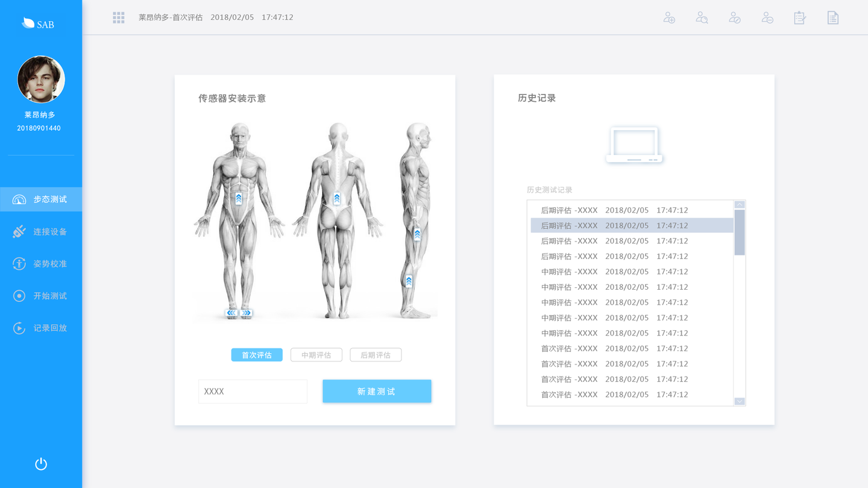Click the history list scroll-down arrow
The image size is (868, 488).
click(740, 401)
